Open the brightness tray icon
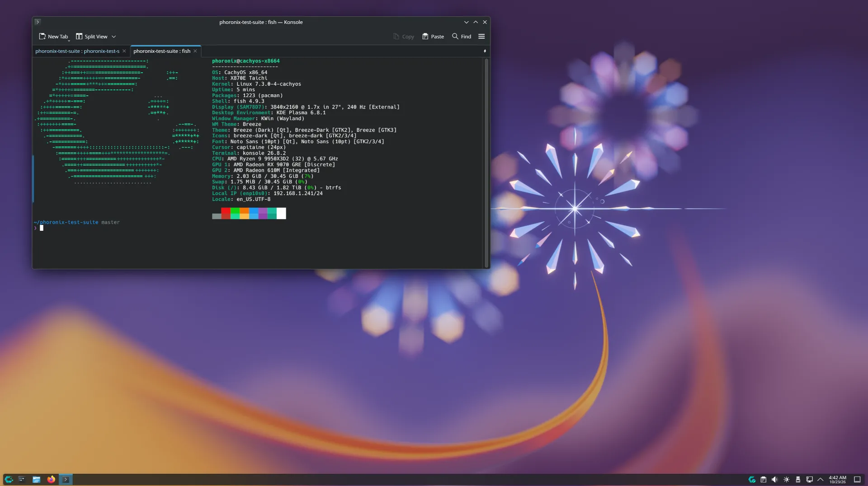Viewport: 868px width, 486px height. click(786, 480)
